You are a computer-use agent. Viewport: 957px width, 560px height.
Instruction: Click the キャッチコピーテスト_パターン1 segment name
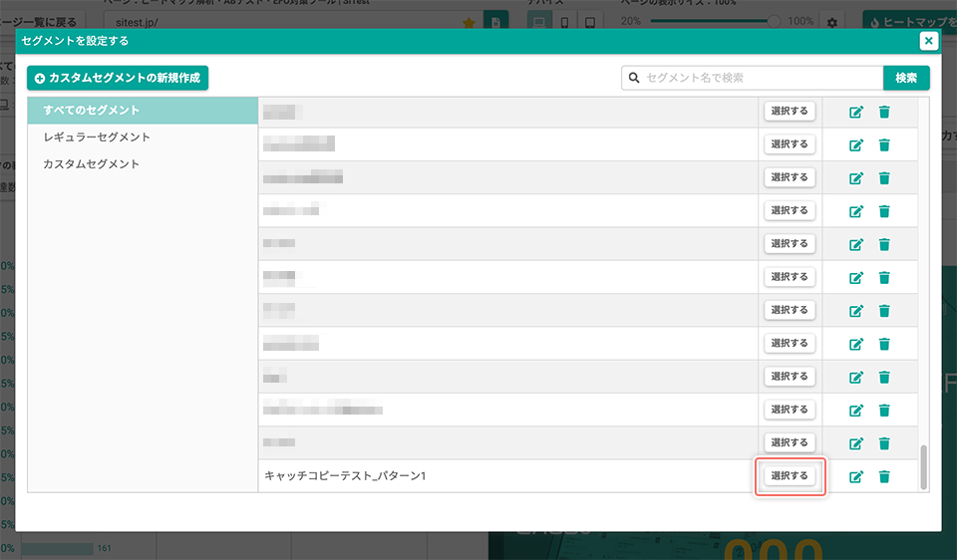pos(345,476)
